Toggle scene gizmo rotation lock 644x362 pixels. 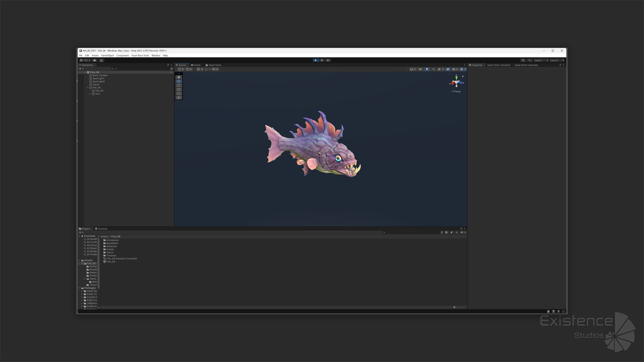pyautogui.click(x=463, y=76)
